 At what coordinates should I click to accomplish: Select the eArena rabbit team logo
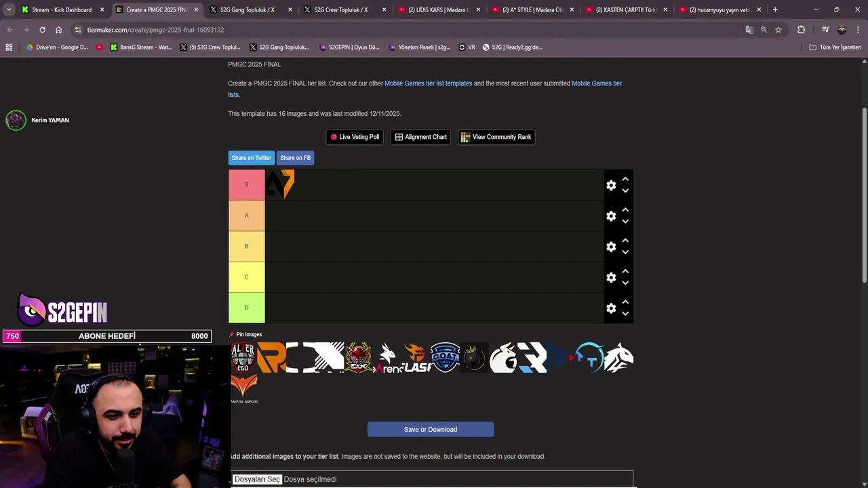[x=388, y=357]
